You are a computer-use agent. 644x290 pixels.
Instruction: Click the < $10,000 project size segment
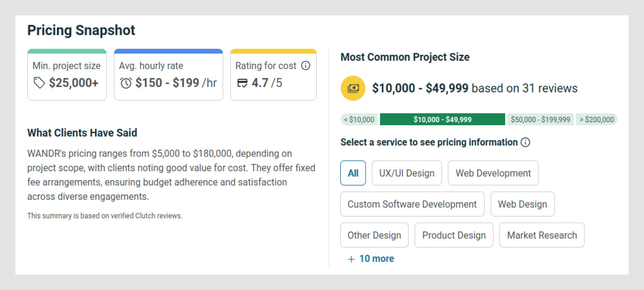359,119
